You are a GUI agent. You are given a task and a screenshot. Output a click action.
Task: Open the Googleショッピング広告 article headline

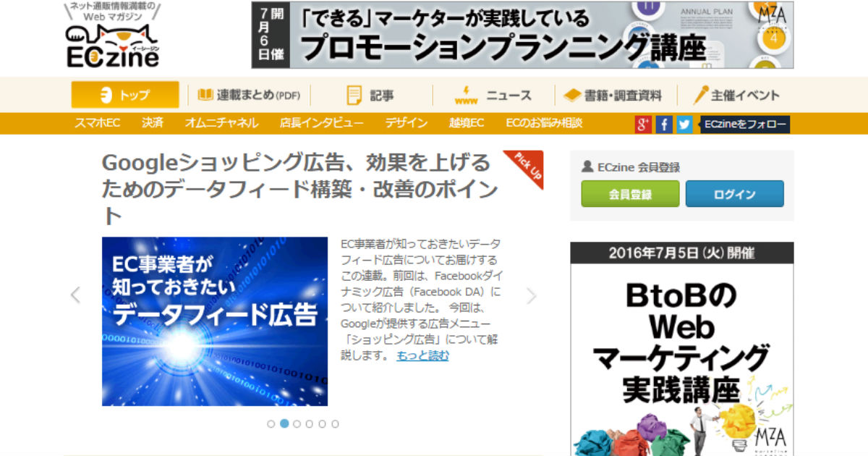pos(301,188)
